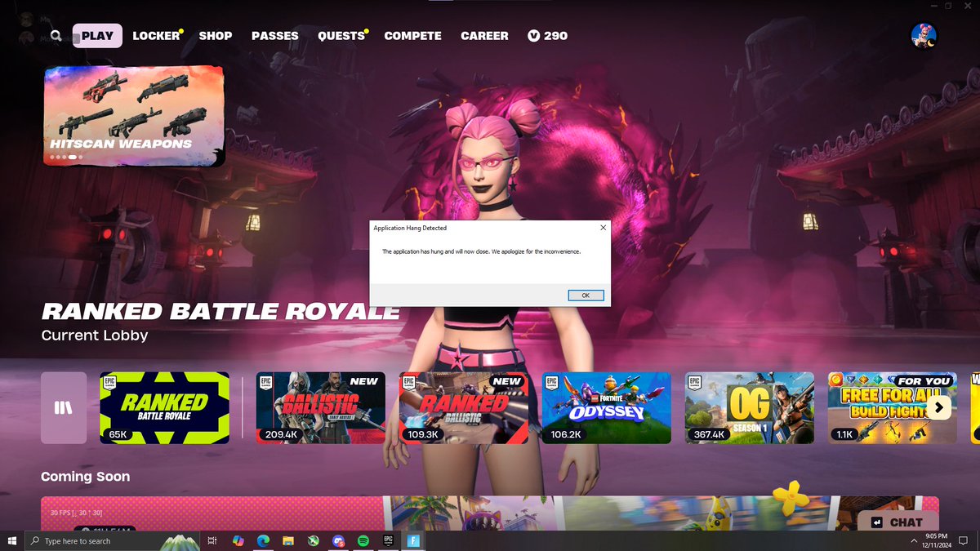Click the Ranked Battle Royale lobby title
980x551 pixels.
click(x=220, y=312)
